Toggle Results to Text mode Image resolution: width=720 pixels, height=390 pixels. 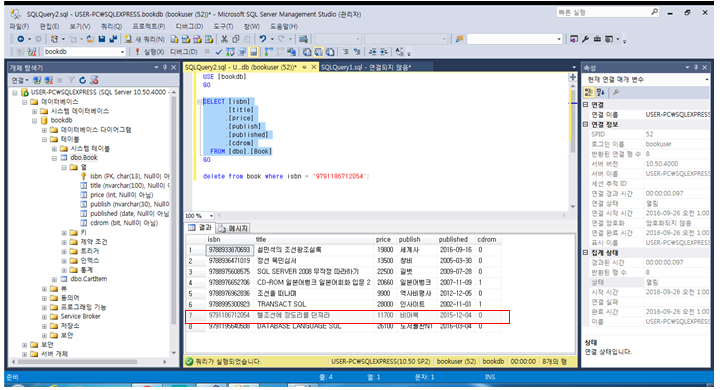coord(307,51)
